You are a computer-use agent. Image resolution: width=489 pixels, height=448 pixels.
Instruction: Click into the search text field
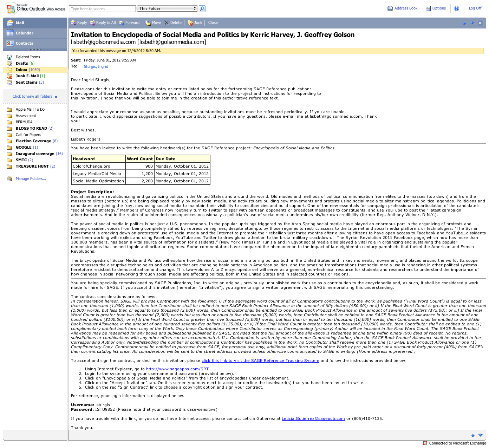tap(102, 9)
